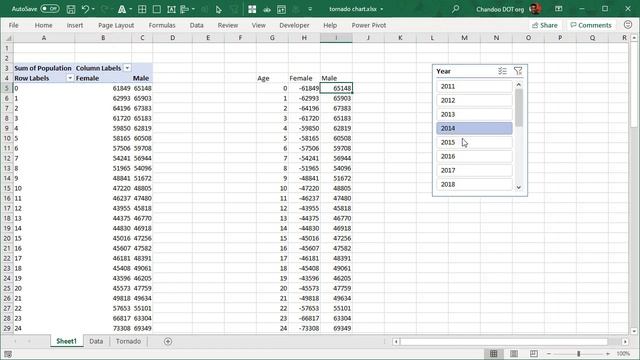This screenshot has width=640, height=360.
Task: Click the zoom in plus button
Action: tap(608, 353)
